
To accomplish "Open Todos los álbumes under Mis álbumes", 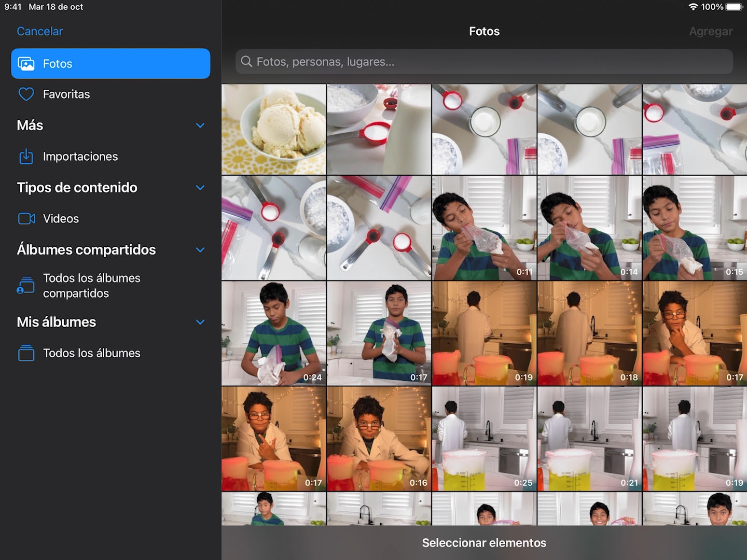I will pos(110,353).
